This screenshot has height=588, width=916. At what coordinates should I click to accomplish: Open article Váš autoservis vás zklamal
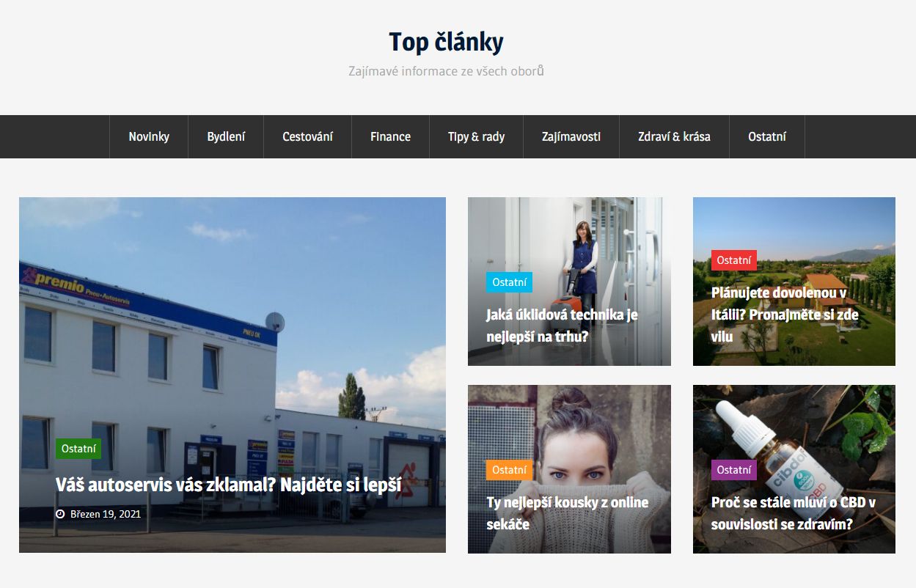(228, 485)
